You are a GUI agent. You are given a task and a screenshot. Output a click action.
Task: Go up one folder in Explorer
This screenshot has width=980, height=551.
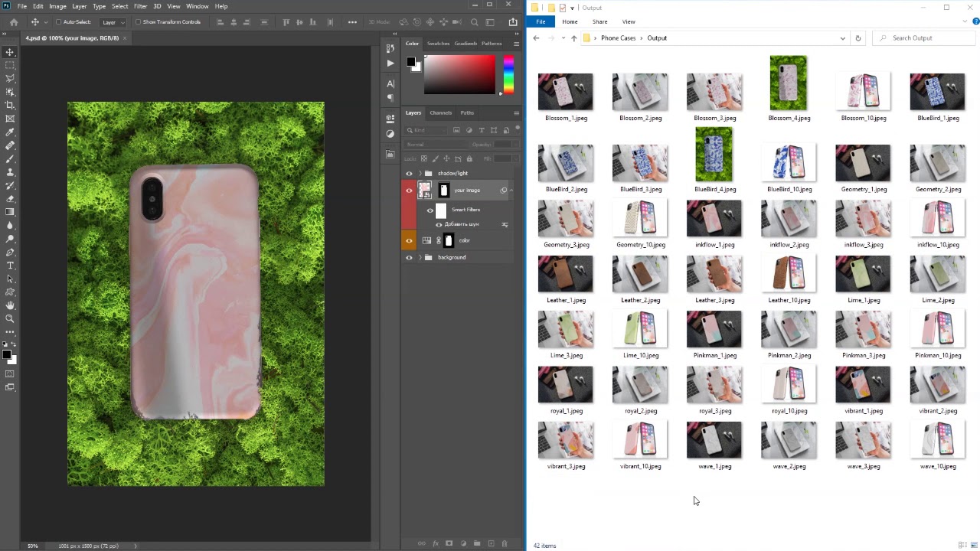click(573, 38)
